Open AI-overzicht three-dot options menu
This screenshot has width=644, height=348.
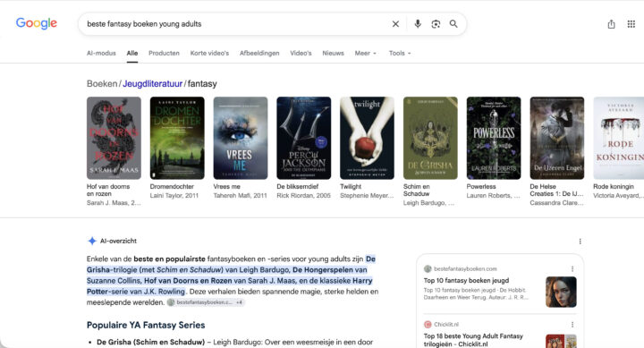tap(580, 242)
